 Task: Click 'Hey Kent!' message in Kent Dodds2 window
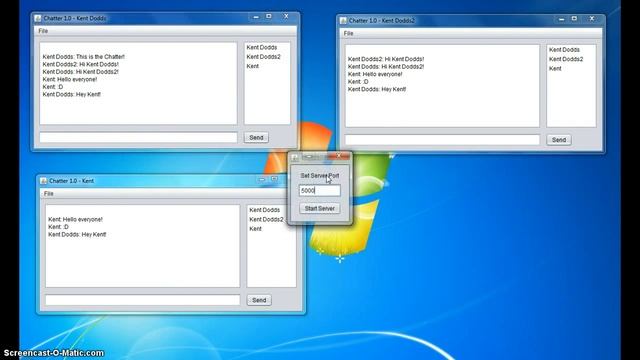pos(377,89)
